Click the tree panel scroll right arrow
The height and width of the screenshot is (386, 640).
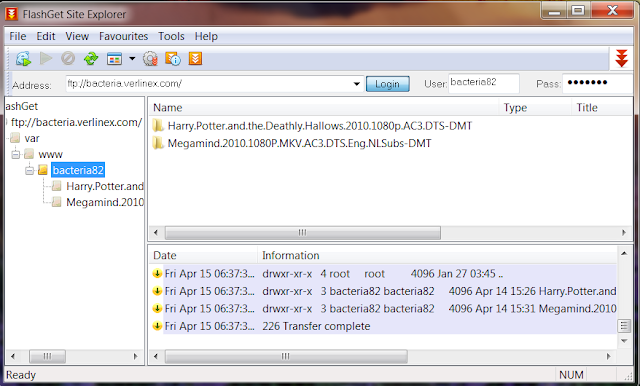(x=135, y=356)
